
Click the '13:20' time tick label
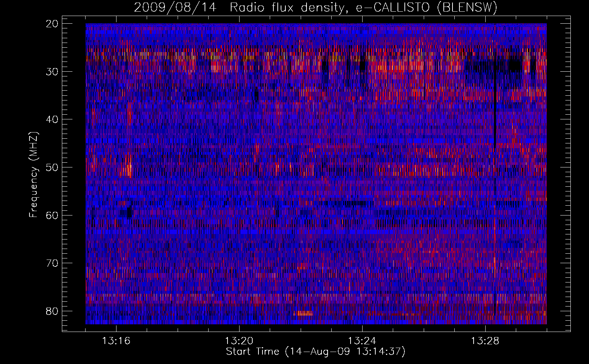239,341
